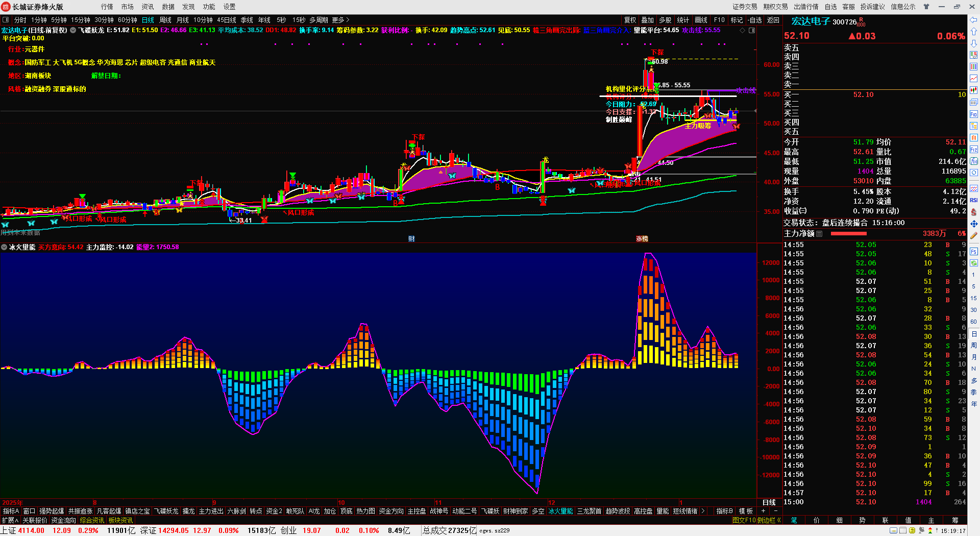Screen dimensions: 980x536
Task: Click the 涨停 marker on chart timeline
Action: [642, 239]
